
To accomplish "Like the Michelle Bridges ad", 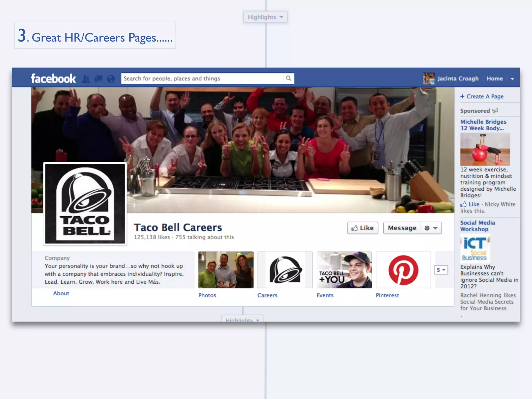I will coord(474,204).
